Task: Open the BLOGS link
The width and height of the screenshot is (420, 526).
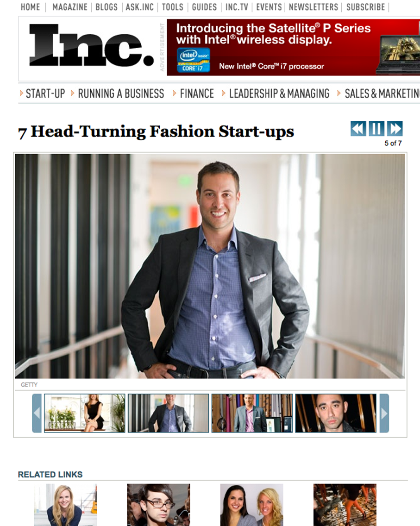Action: pos(107,7)
